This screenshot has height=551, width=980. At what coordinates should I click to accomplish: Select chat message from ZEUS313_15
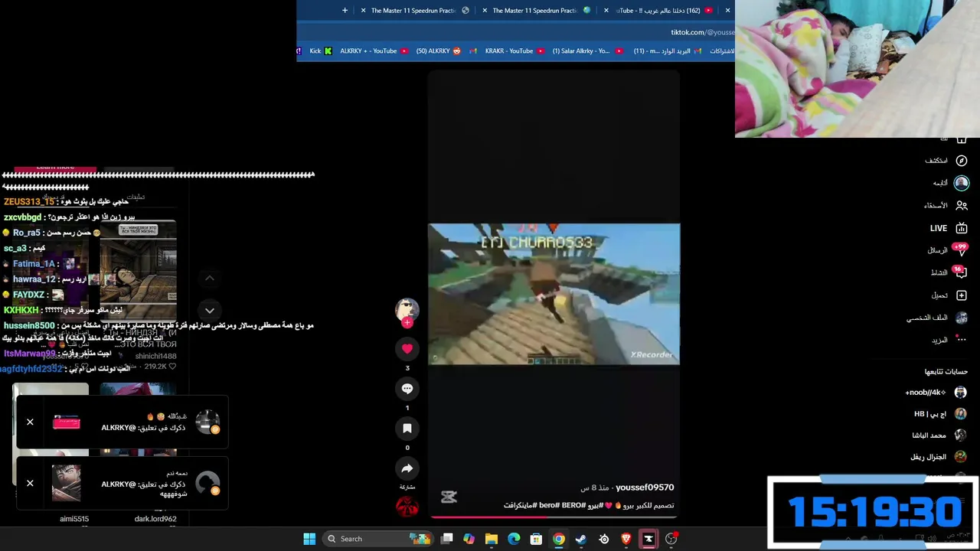point(66,202)
